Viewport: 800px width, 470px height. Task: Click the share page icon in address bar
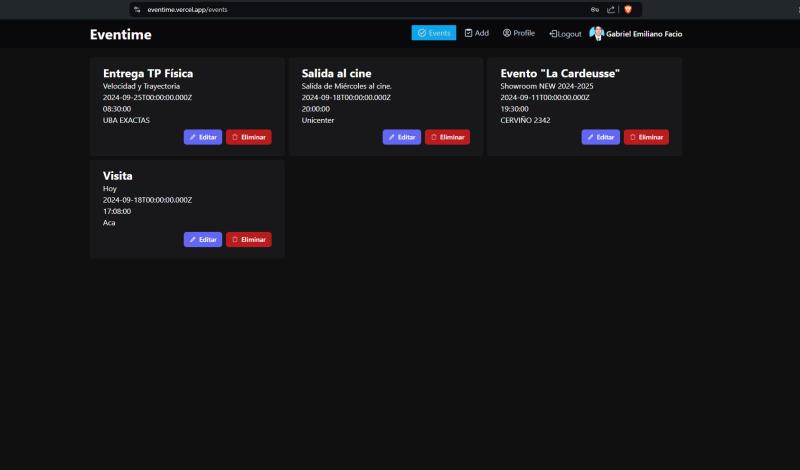[610, 9]
